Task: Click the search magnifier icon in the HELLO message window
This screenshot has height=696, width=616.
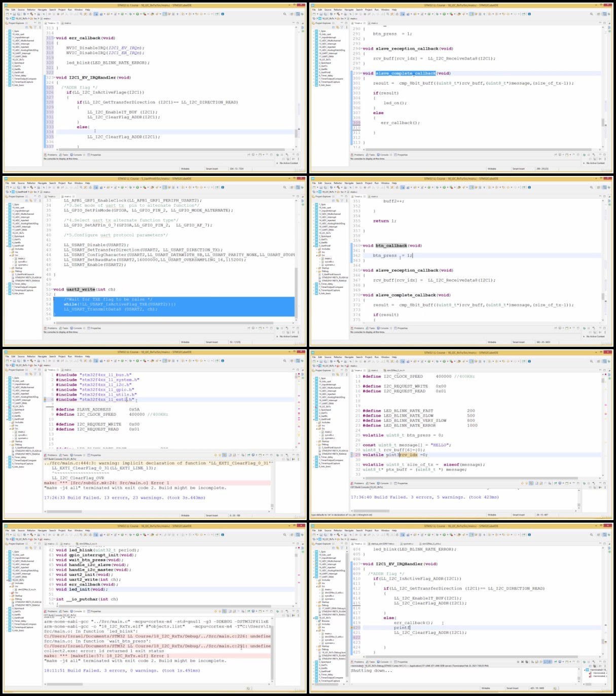Action: tap(591, 360)
